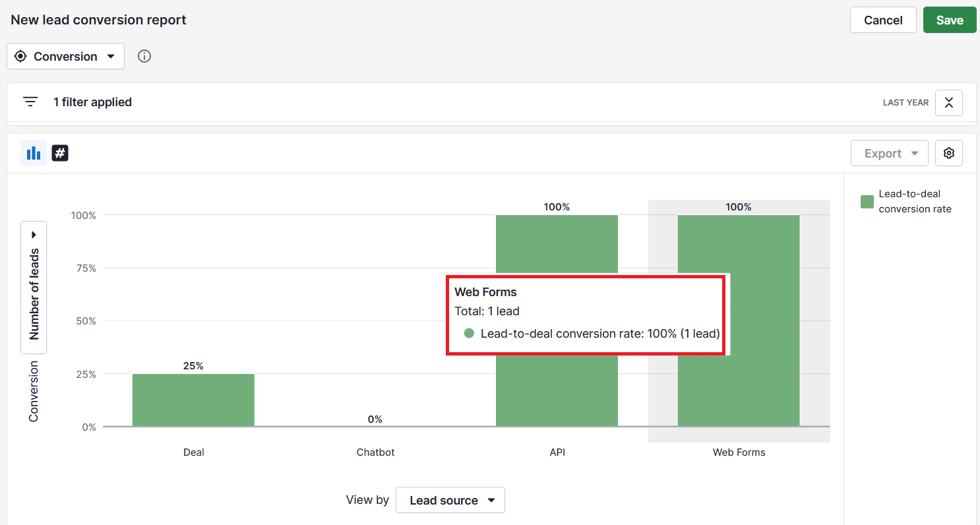Click the green dot in the Web Forms tooltip
The height and width of the screenshot is (525, 980).
[469, 333]
